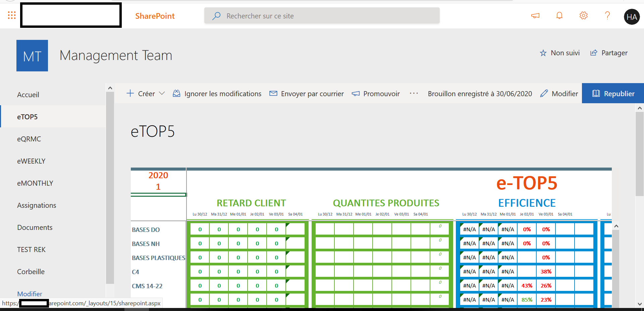Select the BASES PLASTIQUES row label
The width and height of the screenshot is (644, 311).
click(x=158, y=258)
